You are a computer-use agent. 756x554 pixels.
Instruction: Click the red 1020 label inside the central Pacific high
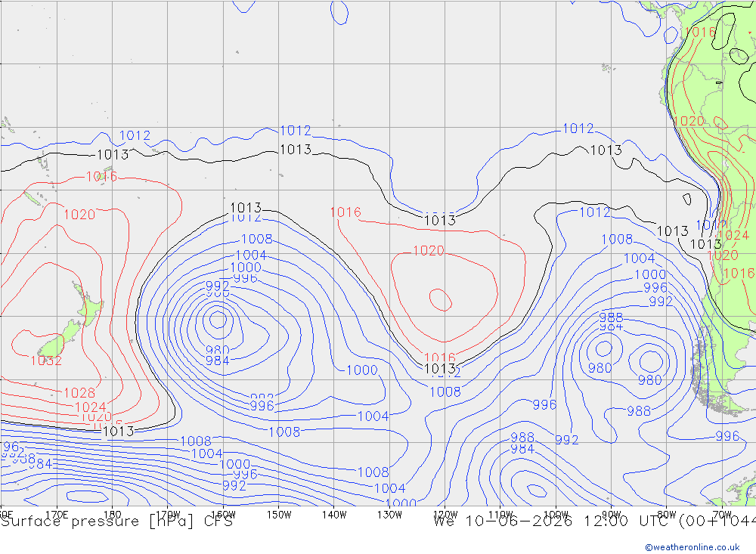coord(429,251)
